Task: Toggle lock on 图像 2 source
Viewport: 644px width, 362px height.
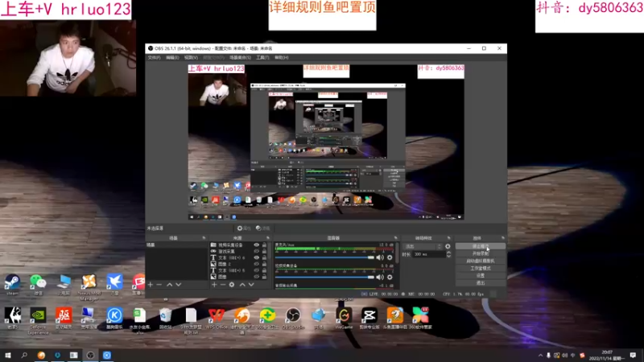Action: pos(264,264)
